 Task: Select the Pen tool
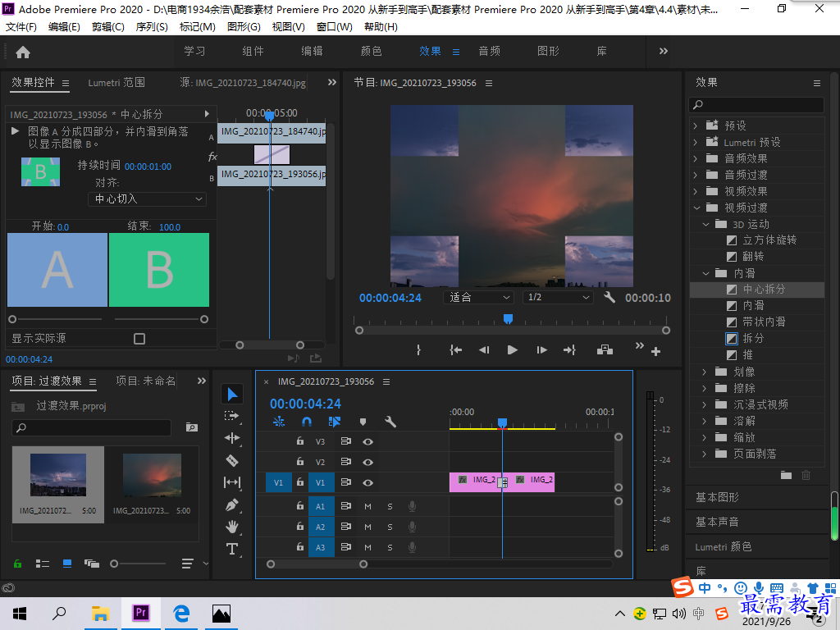(231, 504)
